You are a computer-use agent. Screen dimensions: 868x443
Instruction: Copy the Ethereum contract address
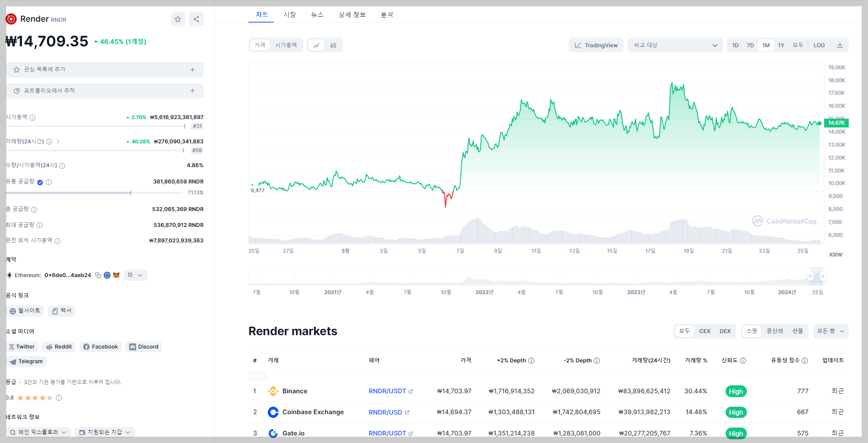(98, 275)
